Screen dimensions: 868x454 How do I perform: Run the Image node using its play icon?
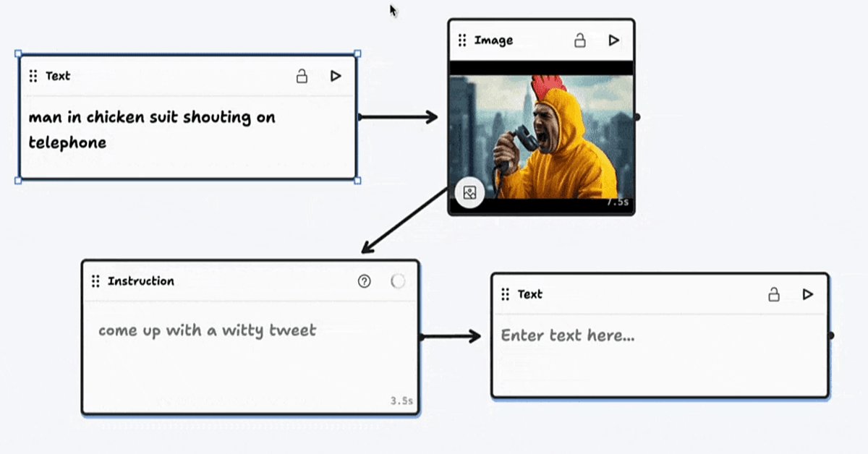click(x=613, y=40)
